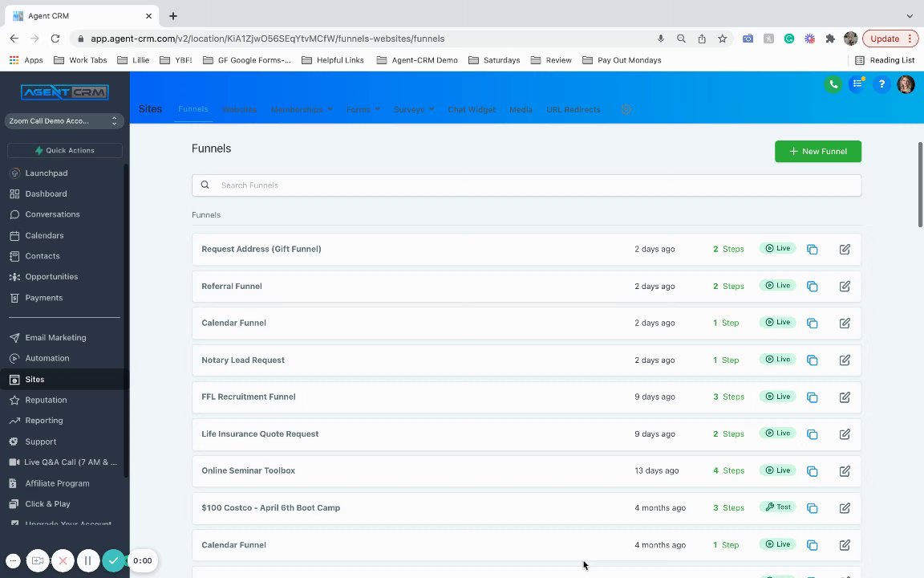Viewport: 924px width, 578px height.
Task: Open the Media tab
Action: tap(521, 110)
